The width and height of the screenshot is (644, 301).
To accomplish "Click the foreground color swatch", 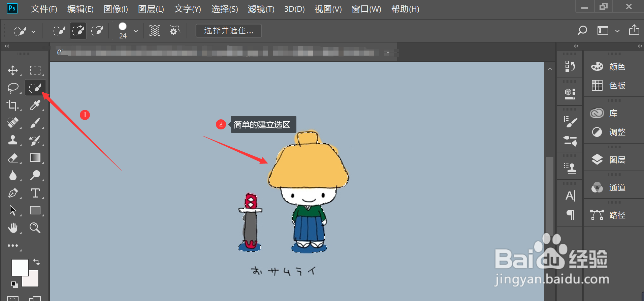I will click(x=20, y=267).
